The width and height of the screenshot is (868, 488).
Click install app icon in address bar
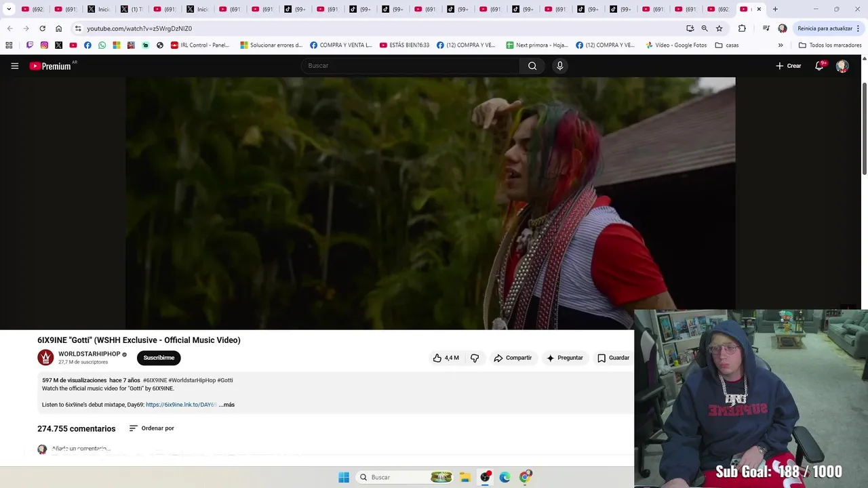point(690,28)
